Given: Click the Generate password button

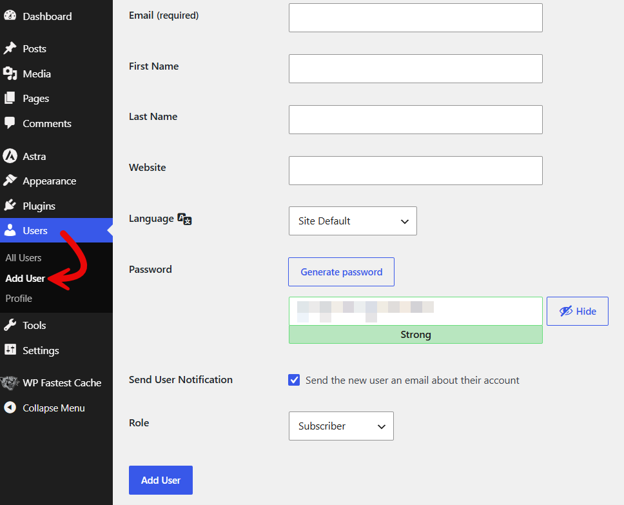Looking at the screenshot, I should tap(341, 272).
